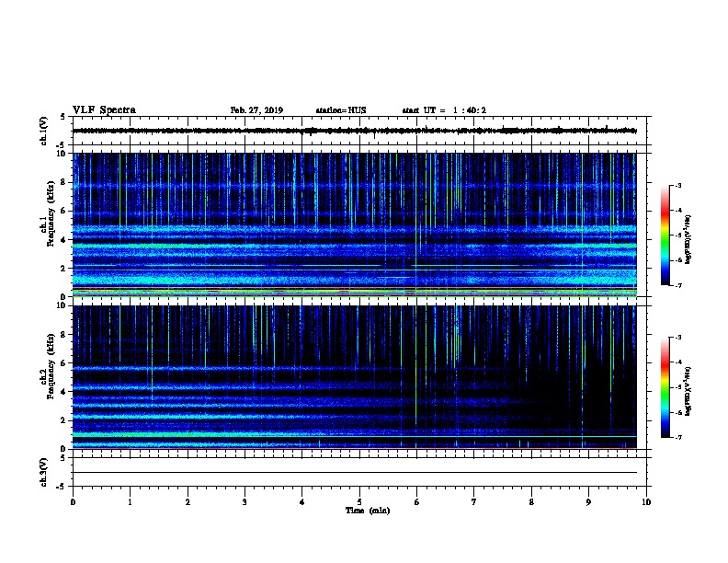Click the ch.2 spectrogram color bar
728x563 pixels.
[x=665, y=387]
